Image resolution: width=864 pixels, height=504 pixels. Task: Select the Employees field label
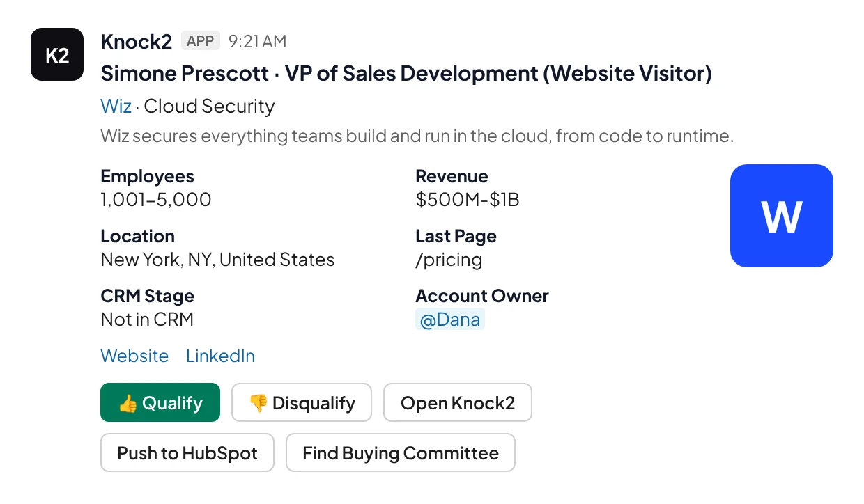[x=147, y=177]
